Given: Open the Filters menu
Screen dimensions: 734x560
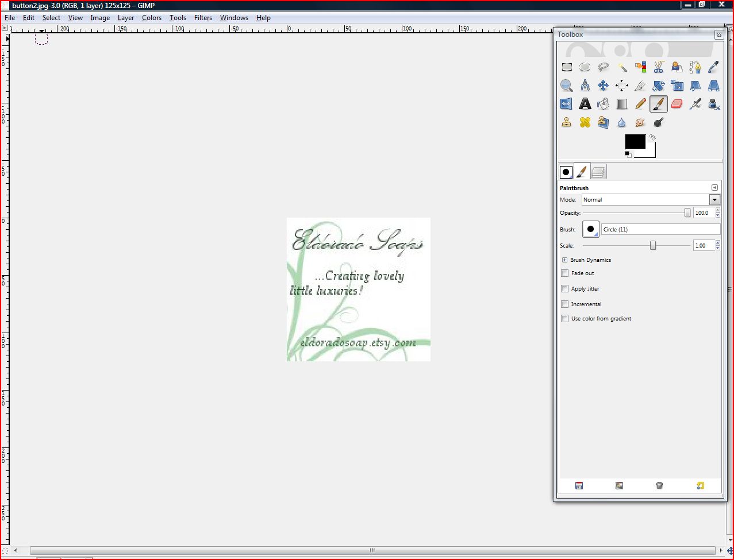Looking at the screenshot, I should click(203, 18).
